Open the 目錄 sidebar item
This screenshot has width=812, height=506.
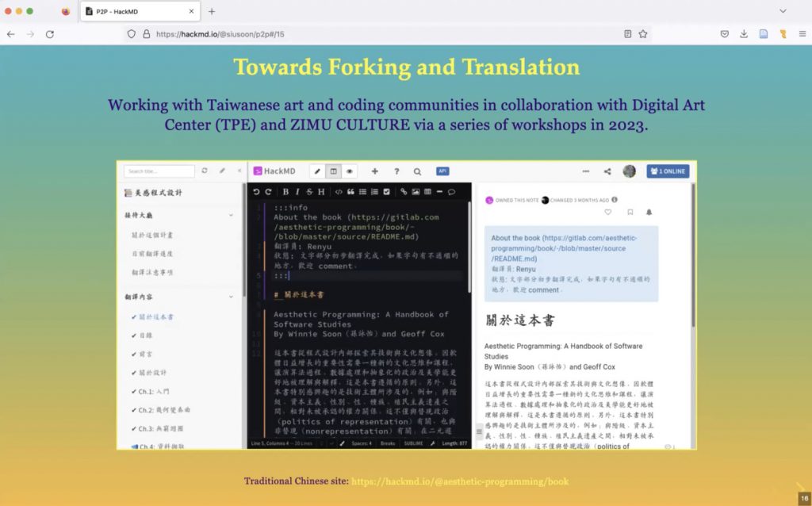(146, 335)
